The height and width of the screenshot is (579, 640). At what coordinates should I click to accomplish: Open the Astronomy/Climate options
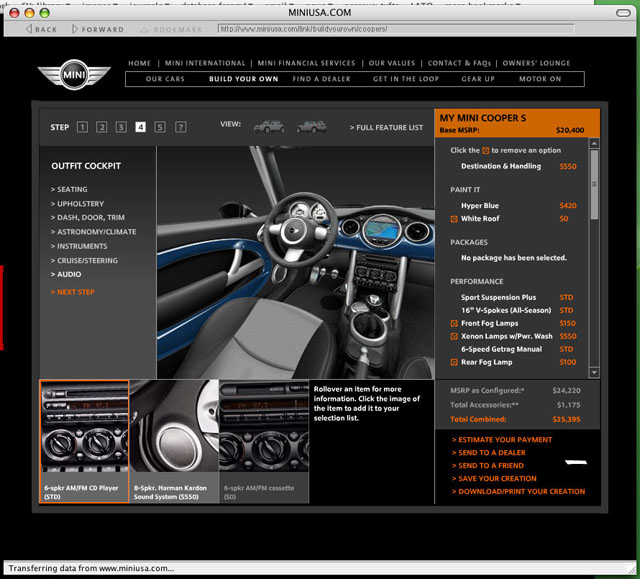coord(95,232)
